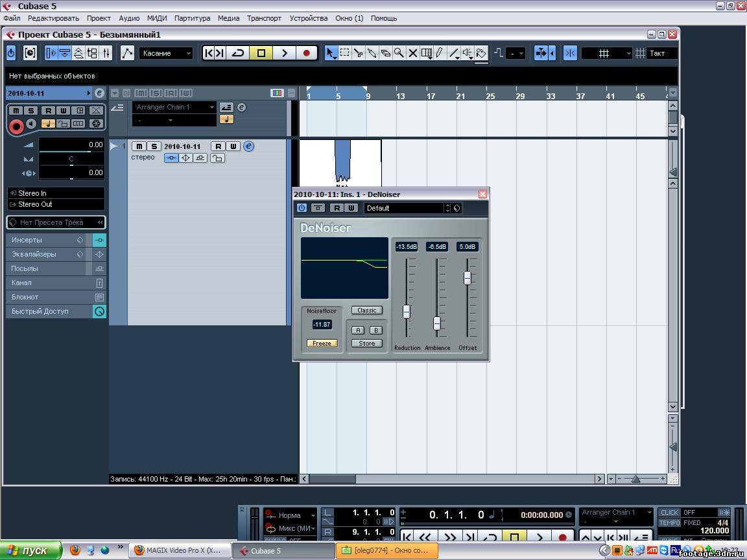Click the yellow Stop button in toolbar
The height and width of the screenshot is (560, 747).
261,53
